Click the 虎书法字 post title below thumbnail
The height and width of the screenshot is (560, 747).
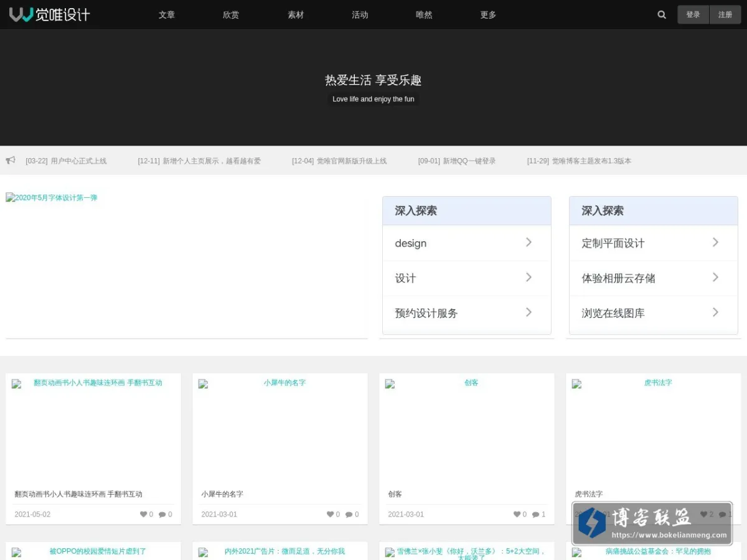589,494
